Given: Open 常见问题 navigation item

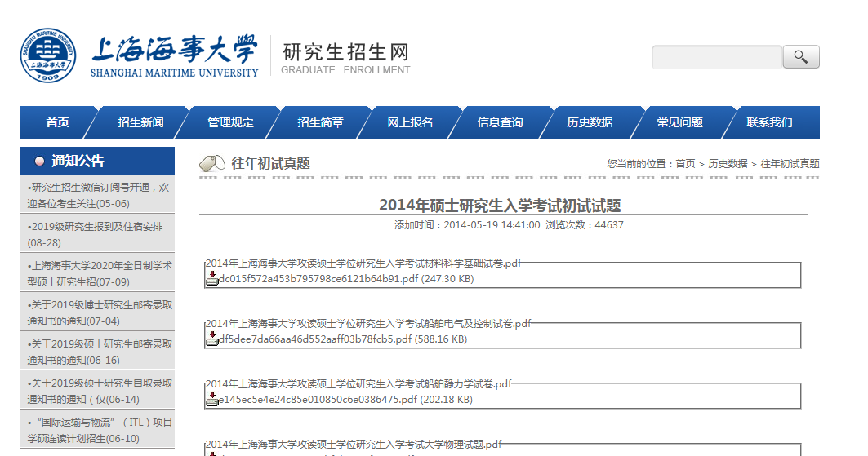Looking at the screenshot, I should pos(679,122).
